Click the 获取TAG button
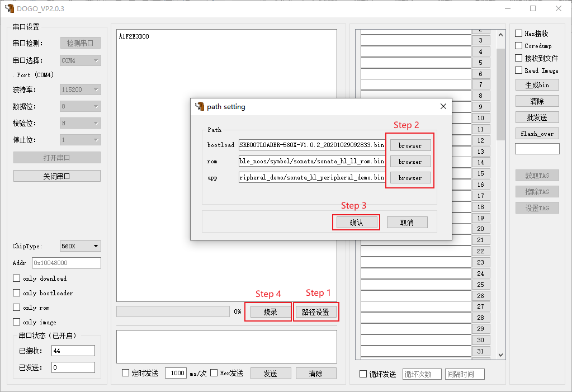The image size is (572, 392). (537, 176)
